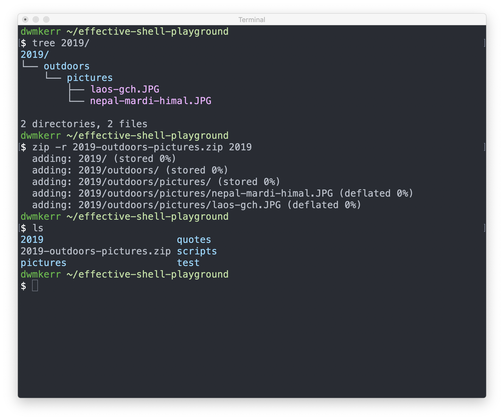The height and width of the screenshot is (420, 504).
Task: Click the zoom window button
Action: 46,19
